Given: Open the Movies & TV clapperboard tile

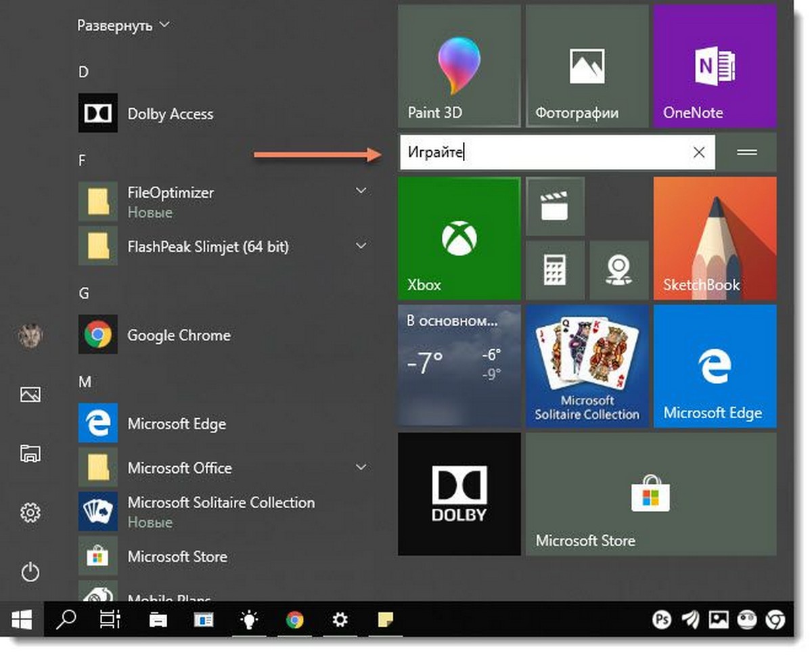Looking at the screenshot, I should click(x=555, y=206).
